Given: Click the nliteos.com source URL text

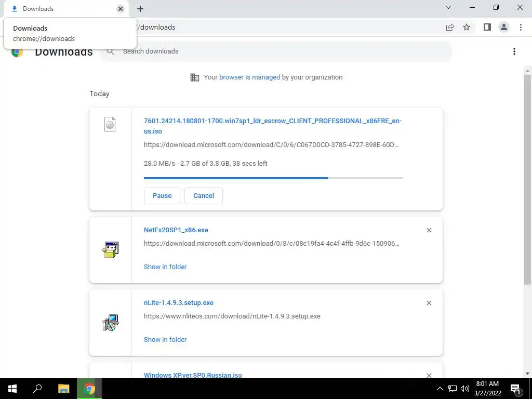Looking at the screenshot, I should pyautogui.click(x=232, y=316).
